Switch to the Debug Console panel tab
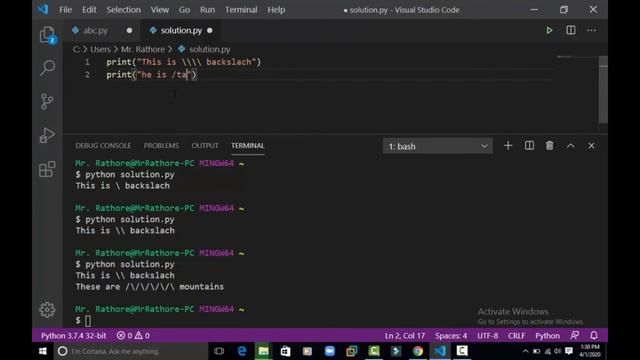The width and height of the screenshot is (640, 360). (103, 146)
